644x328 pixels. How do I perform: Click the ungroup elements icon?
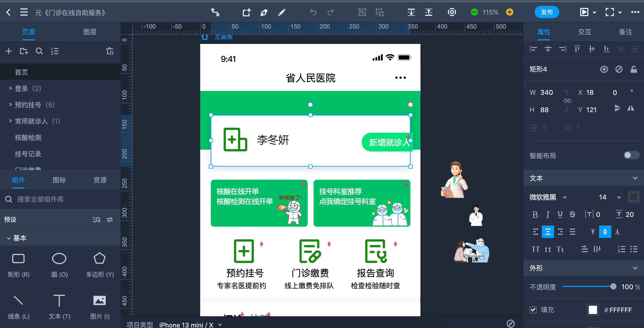point(379,12)
